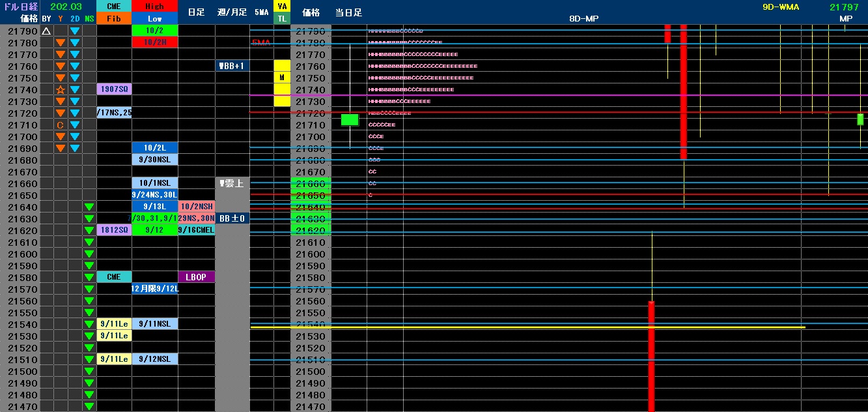
Task: Select the yellow M cell in the VA column
Action: point(281,78)
